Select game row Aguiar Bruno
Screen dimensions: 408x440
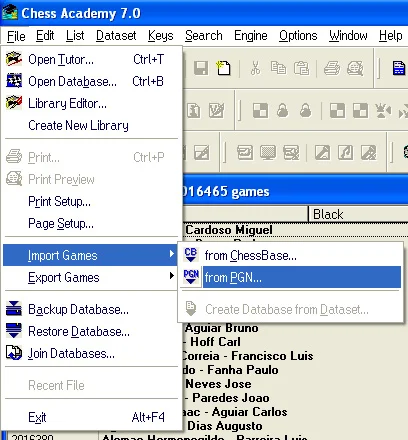coord(222,328)
